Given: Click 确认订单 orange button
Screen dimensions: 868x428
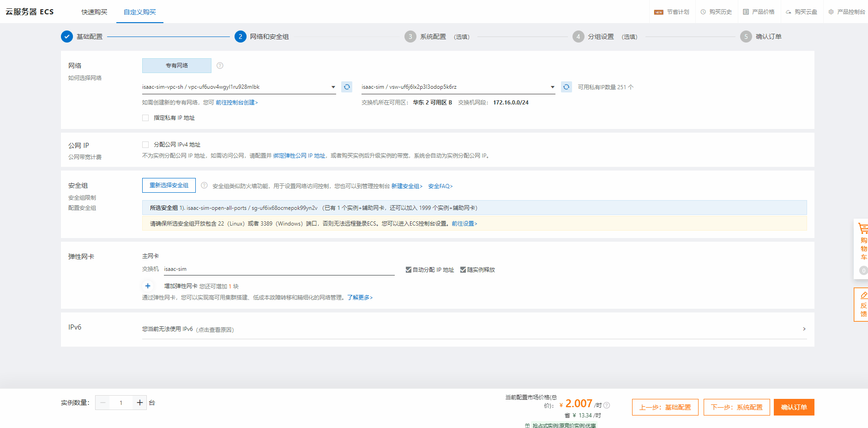Looking at the screenshot, I should pos(794,407).
